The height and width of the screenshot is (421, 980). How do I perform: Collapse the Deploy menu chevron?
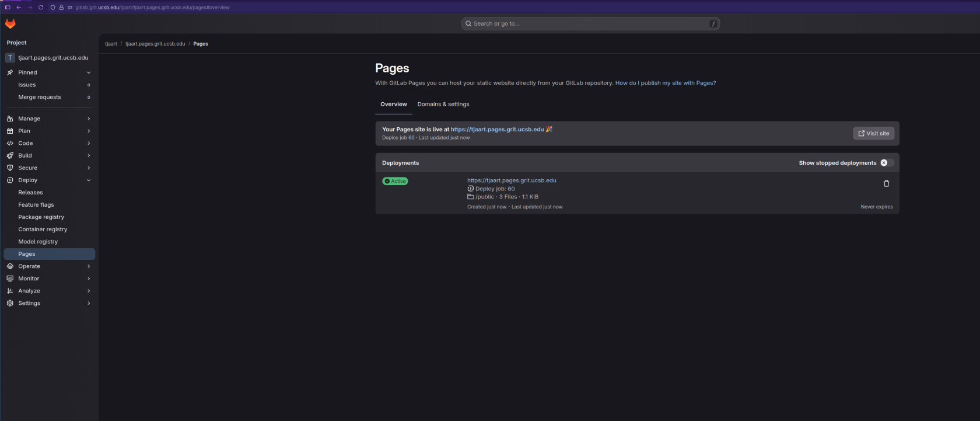click(89, 180)
